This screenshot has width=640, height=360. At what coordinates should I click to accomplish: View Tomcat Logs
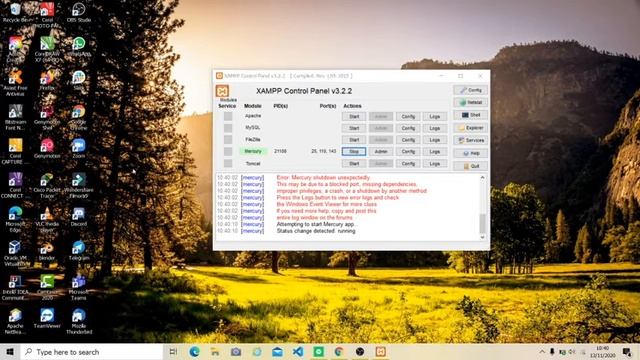pyautogui.click(x=435, y=163)
